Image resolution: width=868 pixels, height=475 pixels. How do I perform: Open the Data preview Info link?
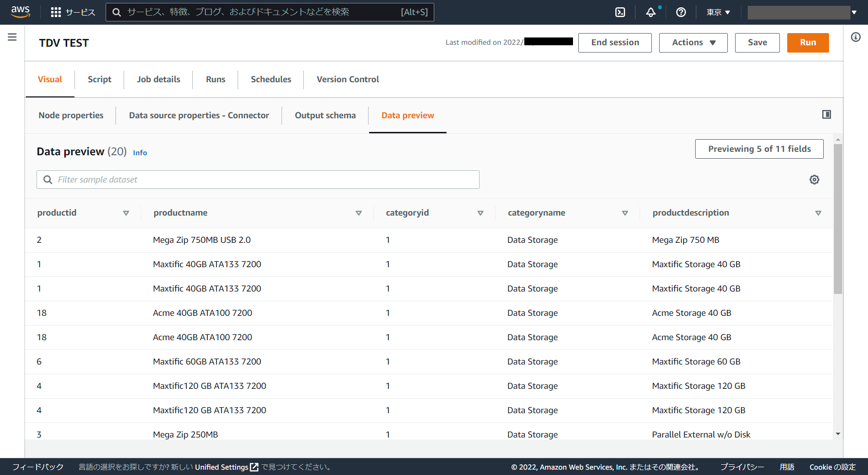click(140, 153)
